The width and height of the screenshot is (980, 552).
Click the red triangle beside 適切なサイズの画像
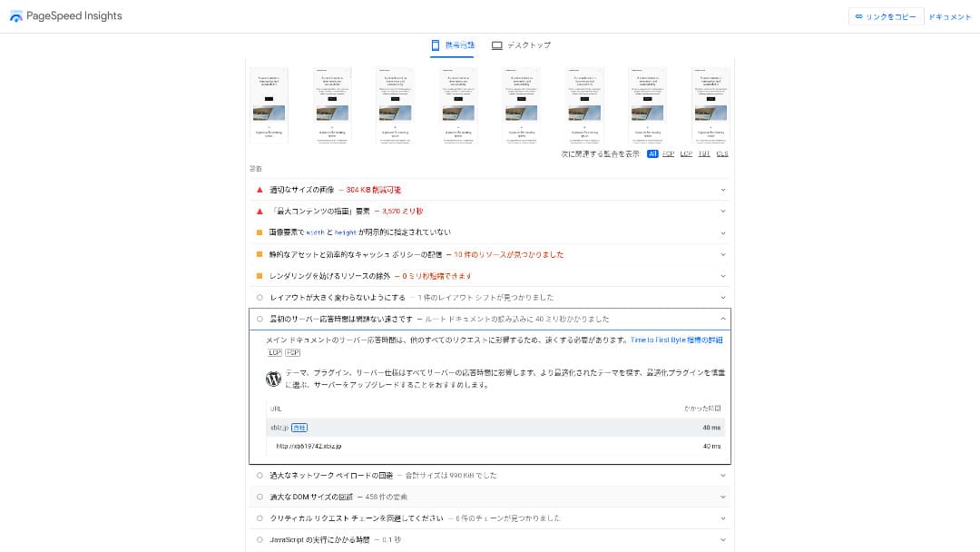tap(260, 190)
